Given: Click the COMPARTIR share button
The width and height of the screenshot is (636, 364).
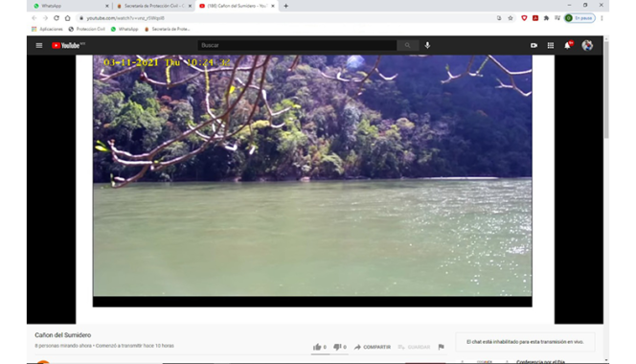Looking at the screenshot, I should pyautogui.click(x=373, y=347).
